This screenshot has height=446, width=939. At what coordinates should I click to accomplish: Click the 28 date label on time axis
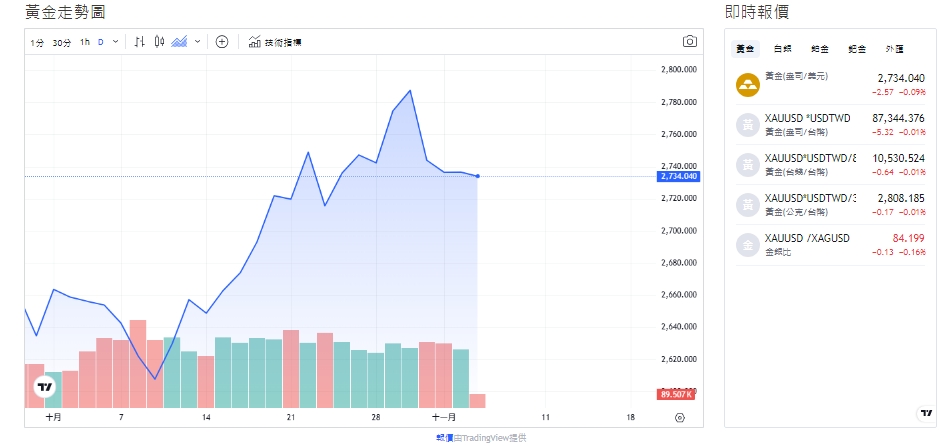(376, 417)
